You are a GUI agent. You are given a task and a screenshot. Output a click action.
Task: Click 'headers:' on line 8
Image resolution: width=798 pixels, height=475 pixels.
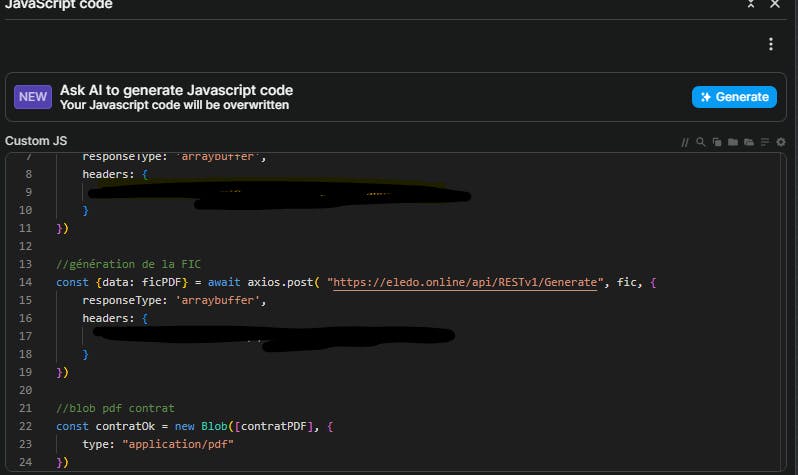[108, 174]
